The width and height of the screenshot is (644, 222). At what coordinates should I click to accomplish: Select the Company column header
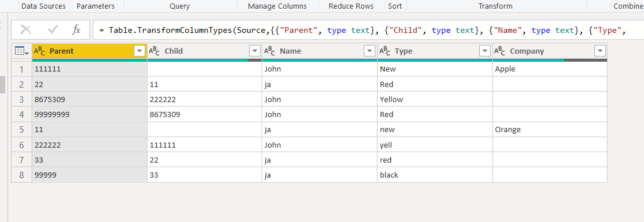tap(549, 51)
